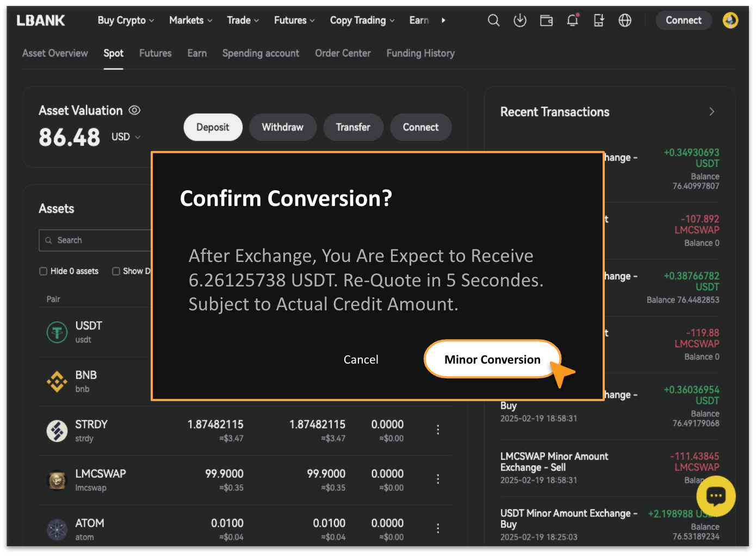Tick the Show checkbox beside Hide 0 assets
This screenshot has height=556, width=756.
point(116,271)
